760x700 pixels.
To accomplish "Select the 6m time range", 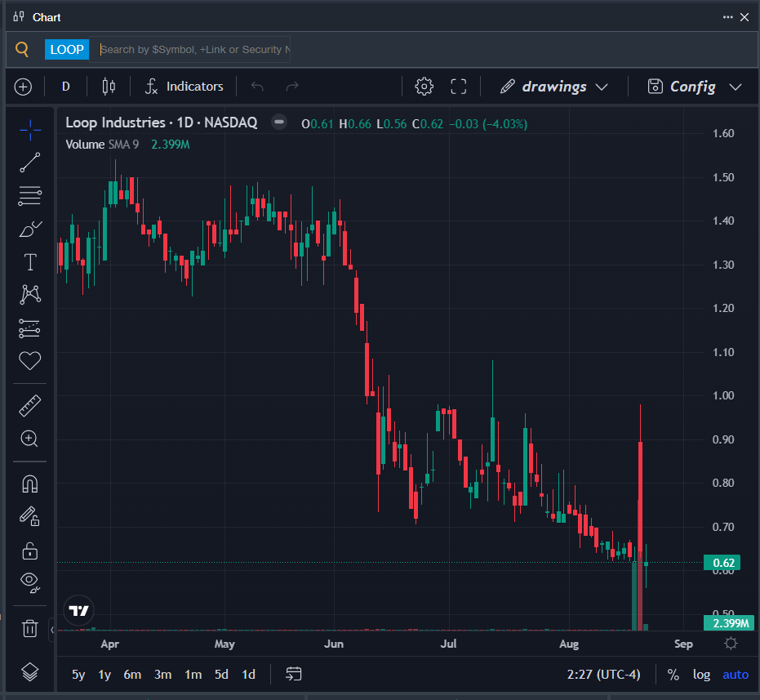I will 132,675.
